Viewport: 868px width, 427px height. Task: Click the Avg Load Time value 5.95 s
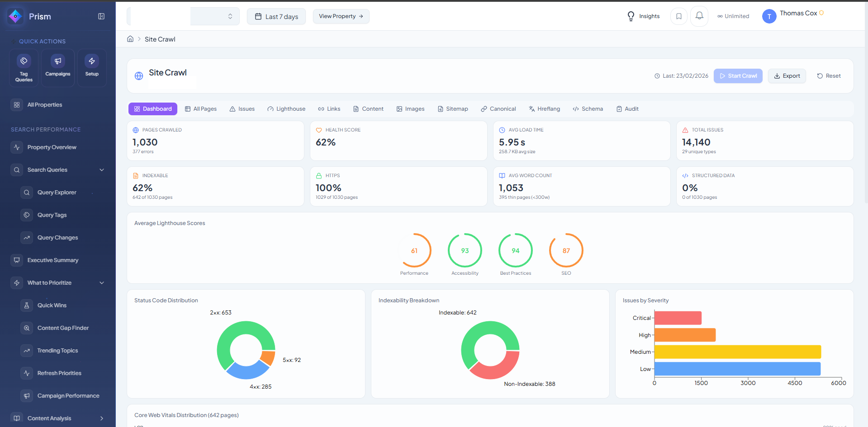tap(512, 142)
